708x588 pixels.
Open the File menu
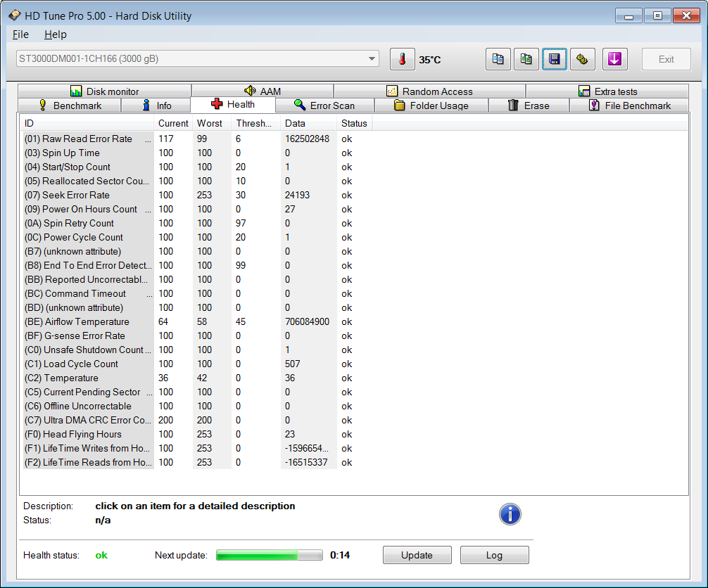pyautogui.click(x=20, y=34)
